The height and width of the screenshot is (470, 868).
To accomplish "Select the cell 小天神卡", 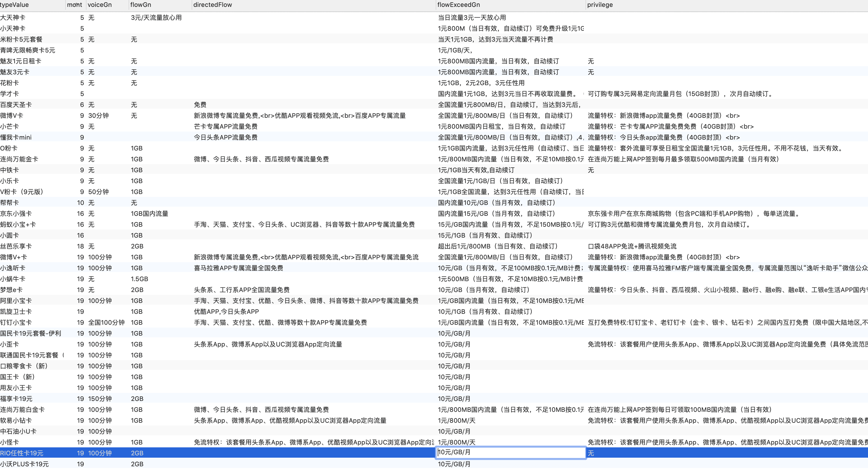I will tap(13, 28).
